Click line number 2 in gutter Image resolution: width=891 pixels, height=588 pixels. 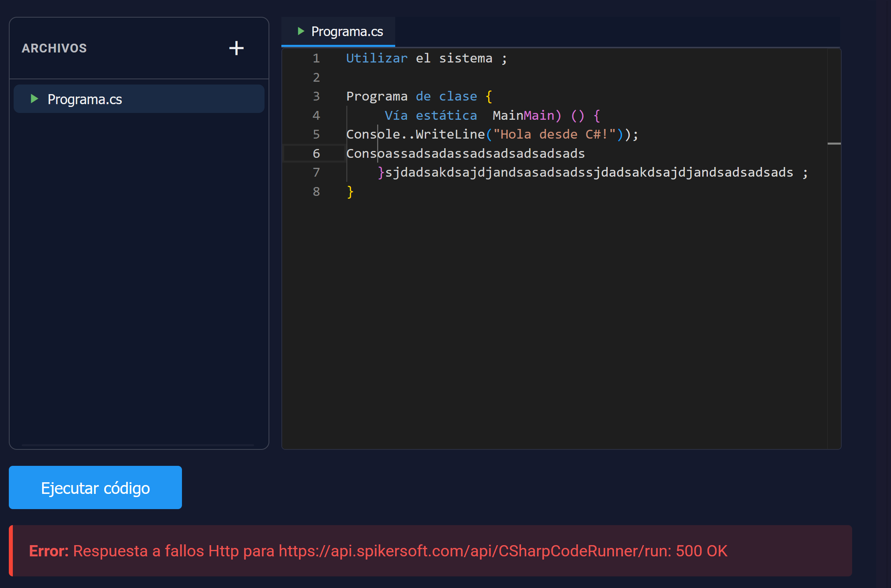pos(316,77)
